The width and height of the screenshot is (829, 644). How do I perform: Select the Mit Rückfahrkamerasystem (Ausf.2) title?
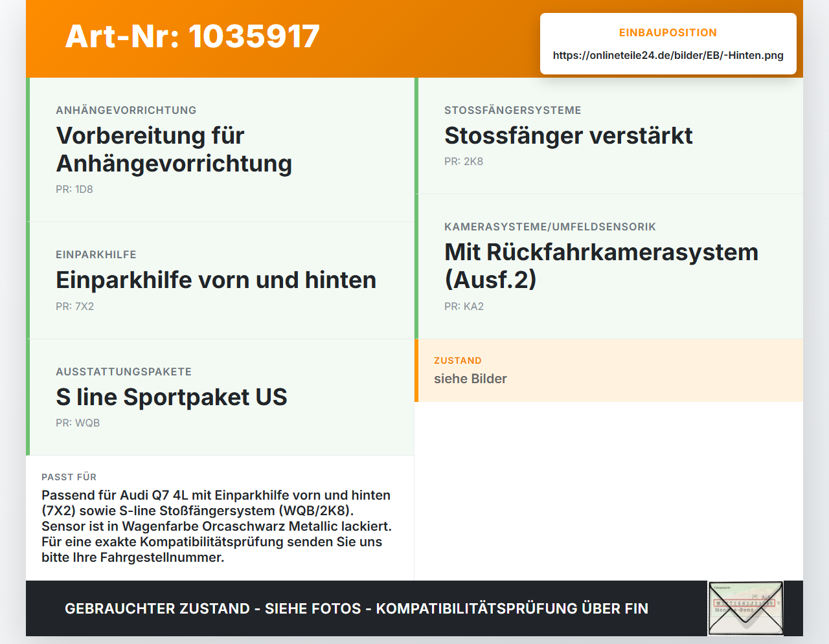601,266
